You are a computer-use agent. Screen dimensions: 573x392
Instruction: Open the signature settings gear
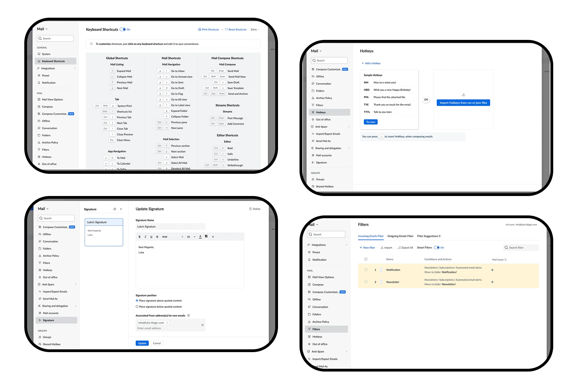point(115,209)
